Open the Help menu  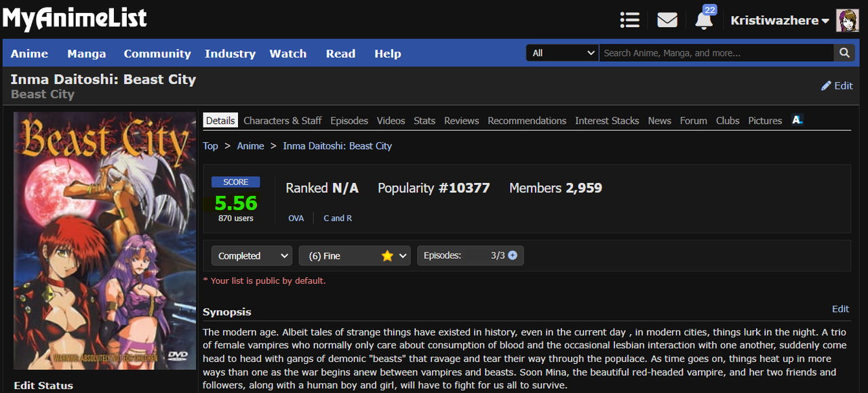coord(388,54)
